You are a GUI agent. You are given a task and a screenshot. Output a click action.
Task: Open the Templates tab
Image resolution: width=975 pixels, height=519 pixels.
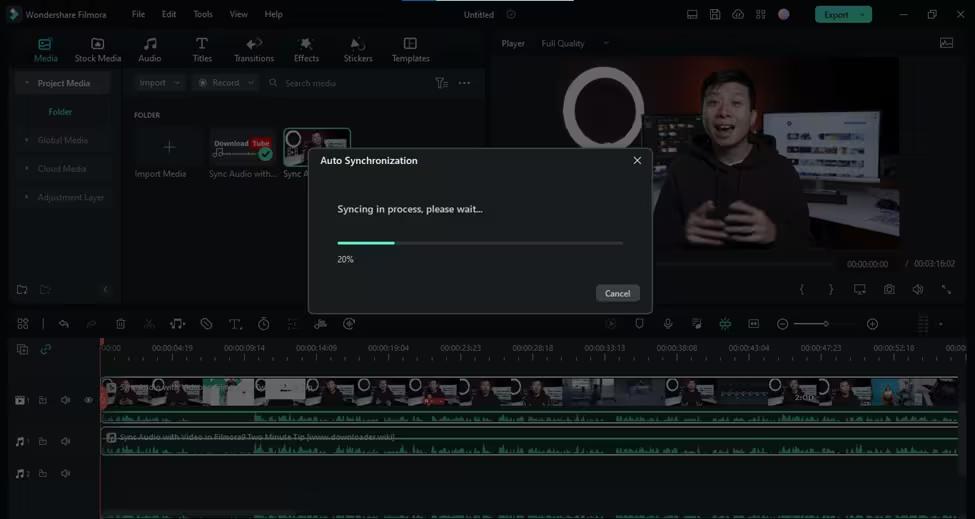point(410,50)
